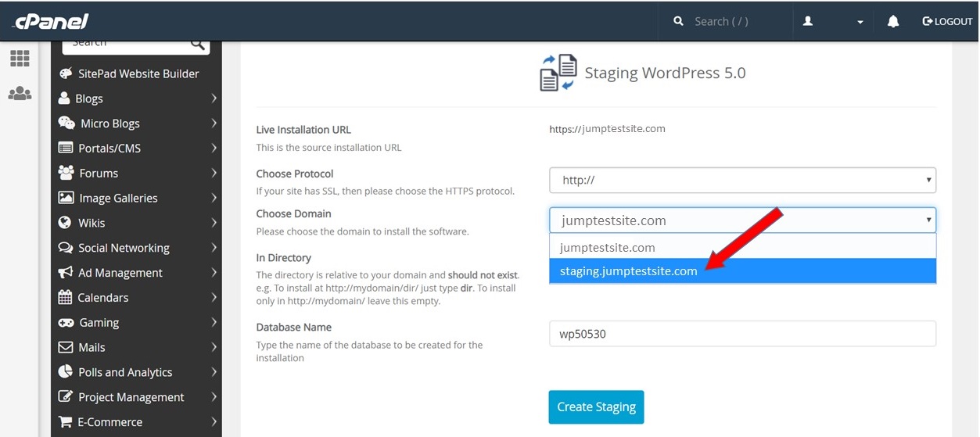Screen dimensions: 980x437
Task: Click the sidebar search magnifier icon
Action: tap(198, 44)
